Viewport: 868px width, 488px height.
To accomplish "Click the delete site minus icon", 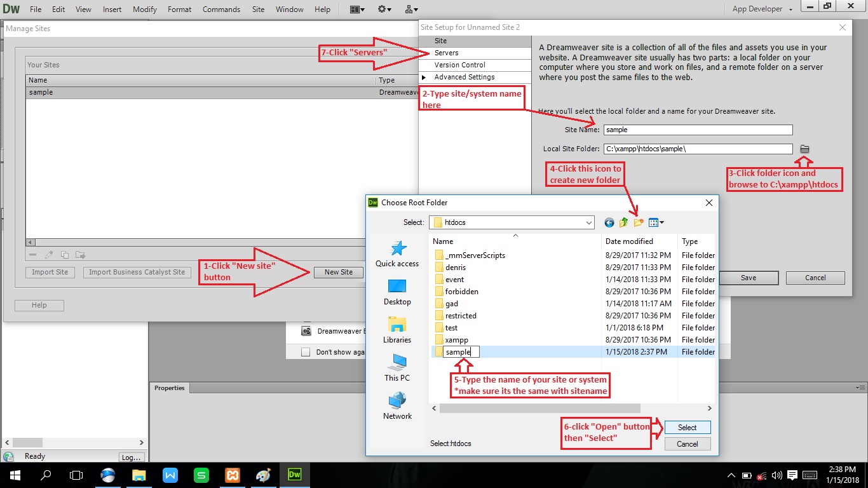I will click(x=34, y=255).
